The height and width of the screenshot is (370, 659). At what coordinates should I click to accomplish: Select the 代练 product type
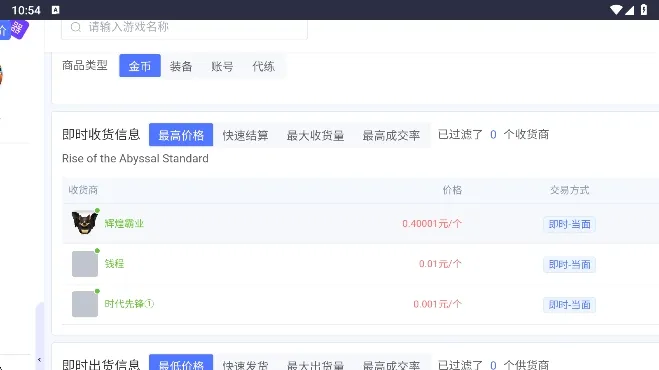point(263,66)
